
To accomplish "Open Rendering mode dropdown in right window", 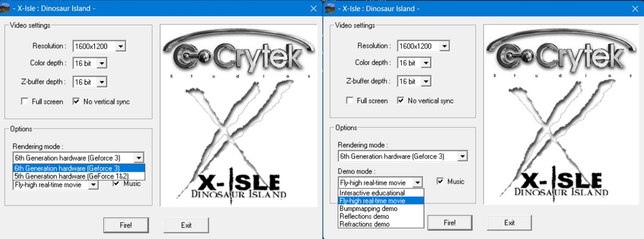I will pos(462,156).
